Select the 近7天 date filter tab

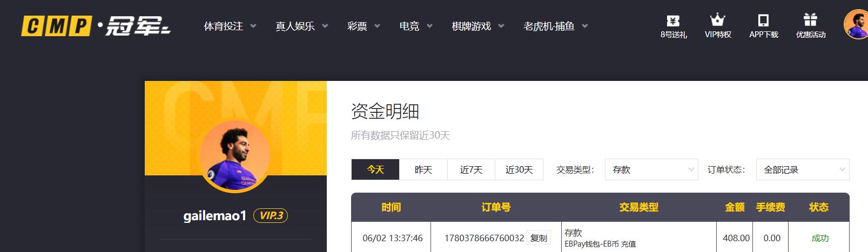point(472,169)
